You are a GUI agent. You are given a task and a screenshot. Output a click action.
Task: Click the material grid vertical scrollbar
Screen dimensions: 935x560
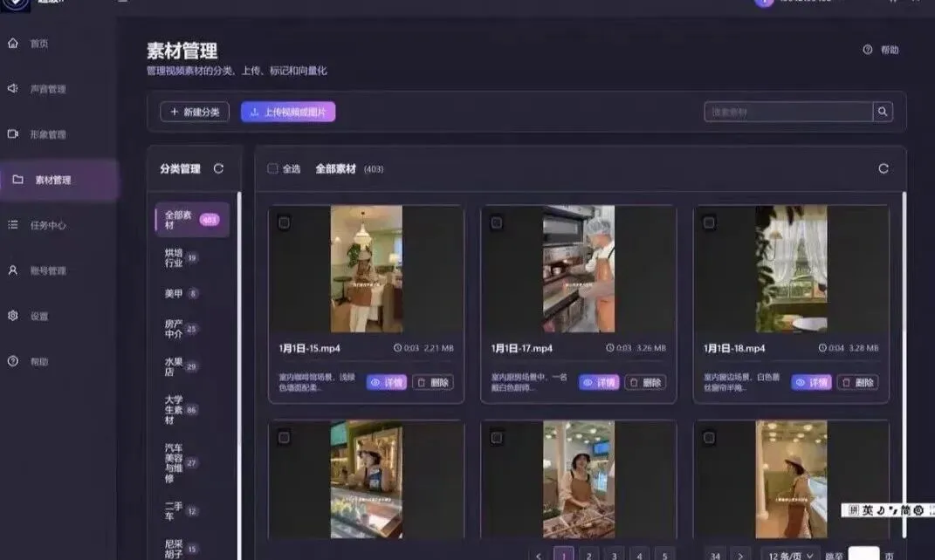pyautogui.click(x=904, y=365)
